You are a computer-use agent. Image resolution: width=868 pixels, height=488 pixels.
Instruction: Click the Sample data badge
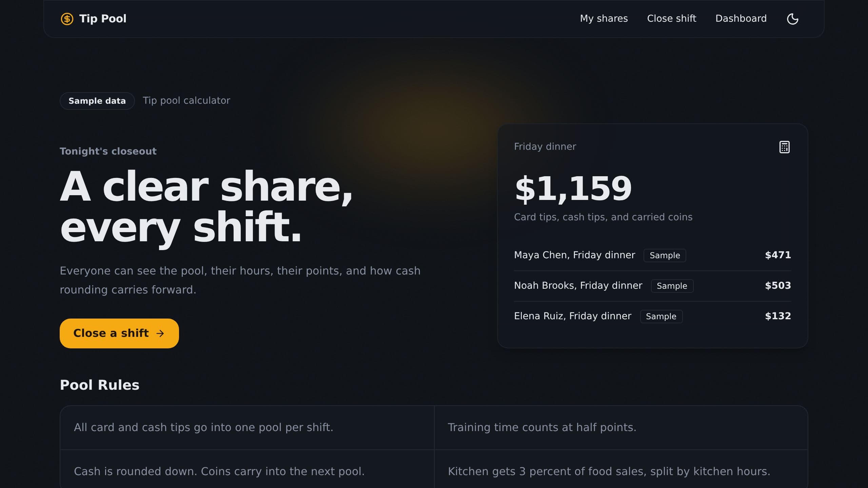coord(97,101)
